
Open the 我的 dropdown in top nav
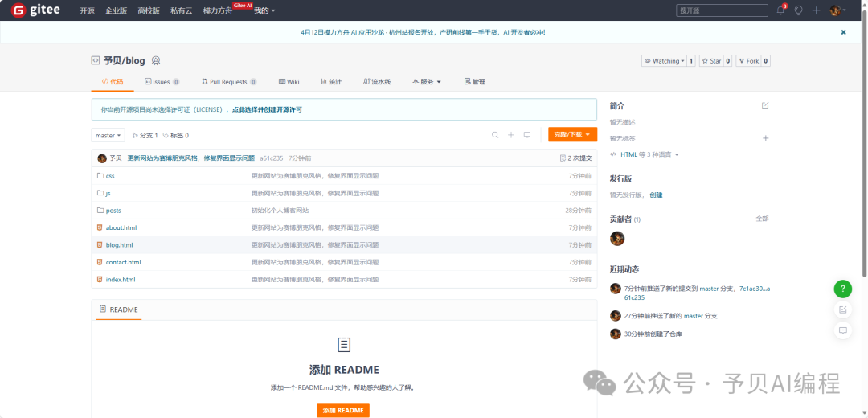pyautogui.click(x=264, y=10)
